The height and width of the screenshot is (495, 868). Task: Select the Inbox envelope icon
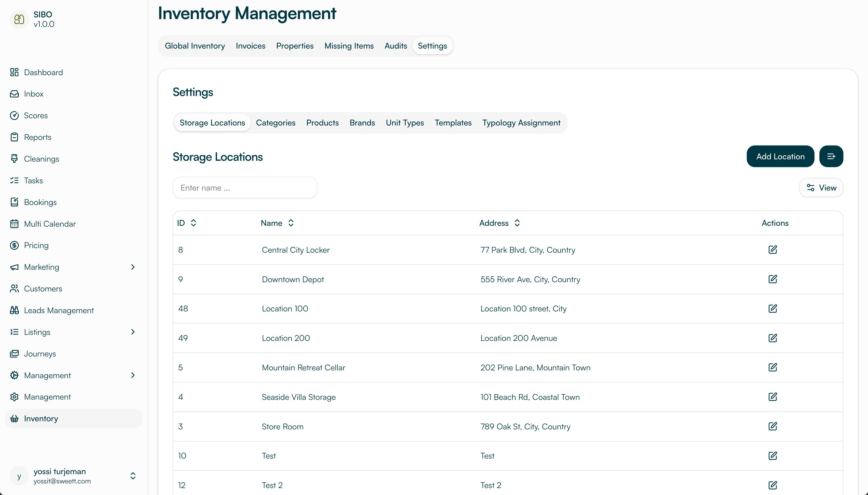point(15,94)
